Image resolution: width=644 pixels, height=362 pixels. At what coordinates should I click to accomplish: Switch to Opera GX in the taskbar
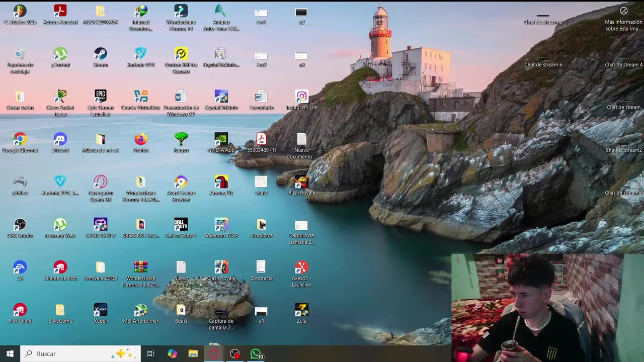[x=214, y=353]
